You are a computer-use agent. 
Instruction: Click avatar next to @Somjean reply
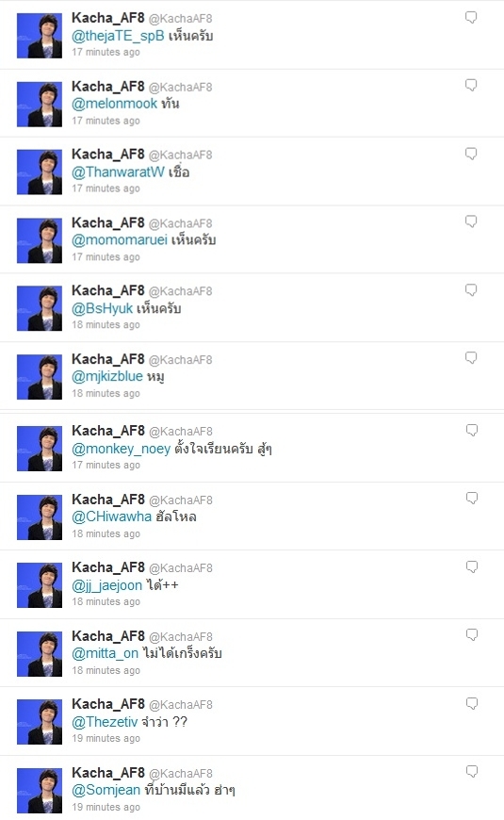40,790
